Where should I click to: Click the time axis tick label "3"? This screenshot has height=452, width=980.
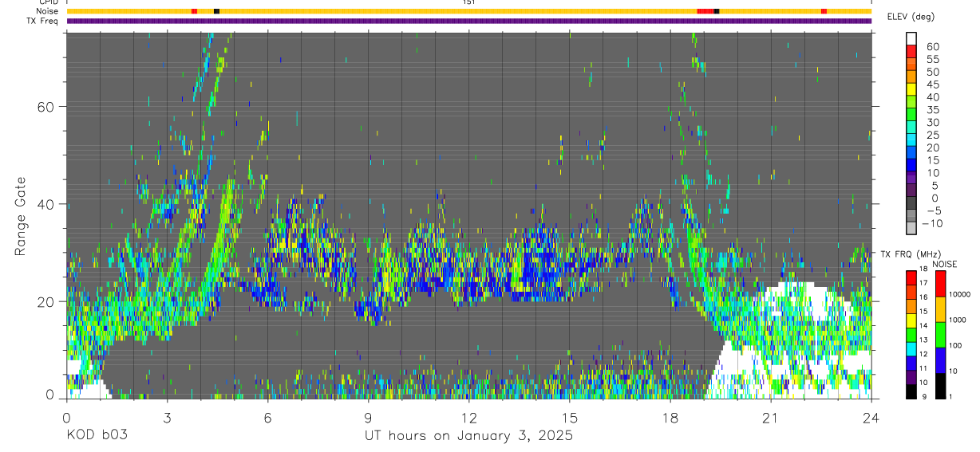click(167, 419)
